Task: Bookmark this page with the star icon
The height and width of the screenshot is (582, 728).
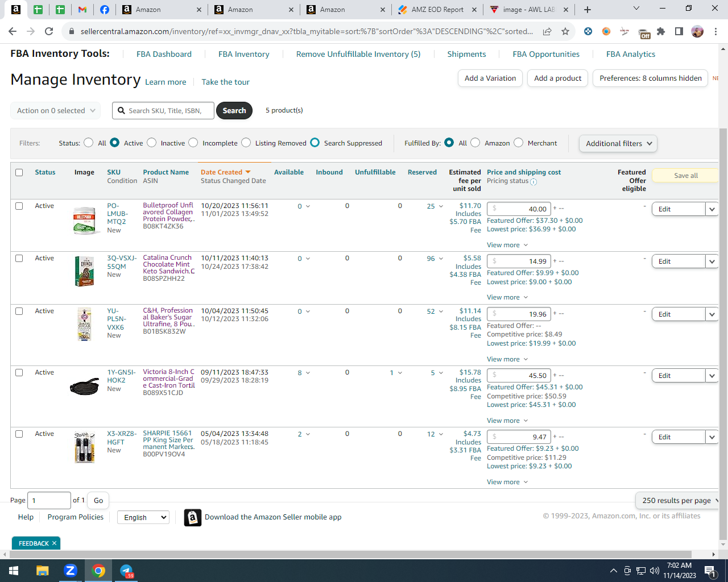Action: coord(565,32)
